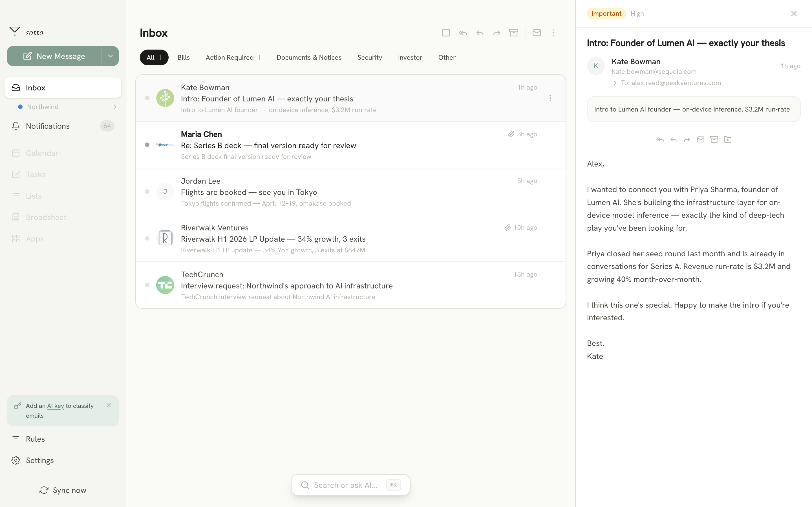The height and width of the screenshot is (507, 812).
Task: Expand recipient details for alex.reed@peakventures.com
Action: pyautogui.click(x=615, y=83)
